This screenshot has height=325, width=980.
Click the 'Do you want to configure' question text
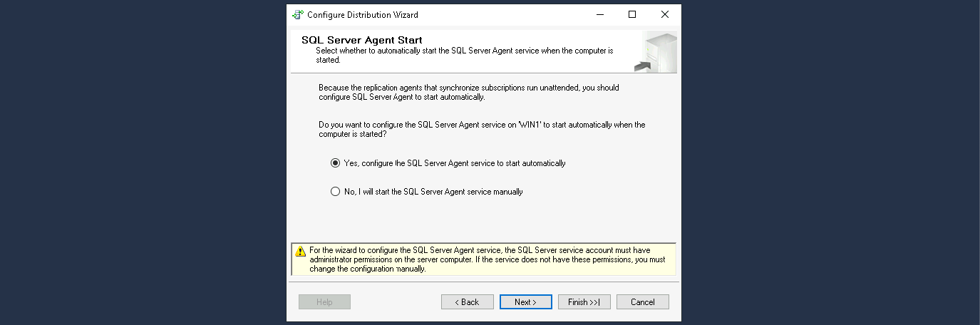481,129
